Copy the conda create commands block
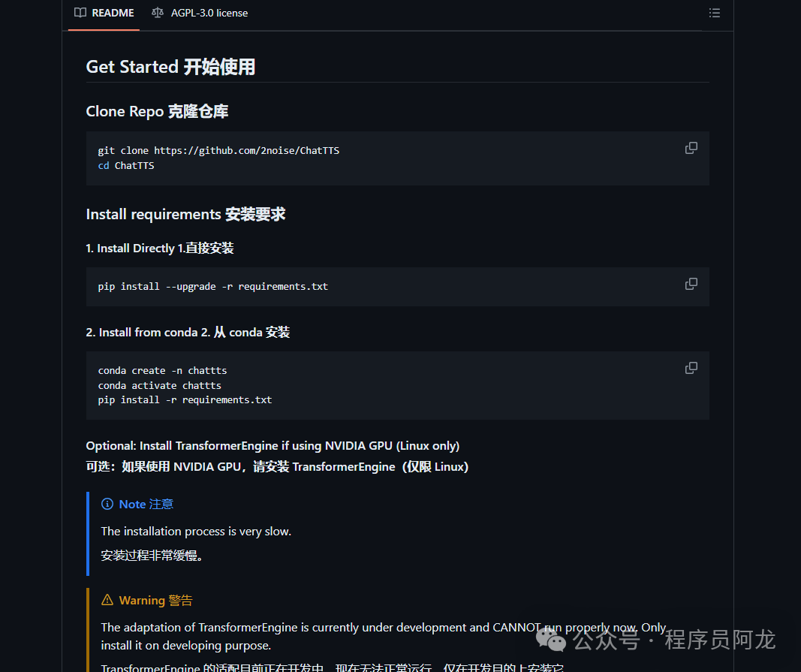This screenshot has height=672, width=801. pyautogui.click(x=691, y=368)
